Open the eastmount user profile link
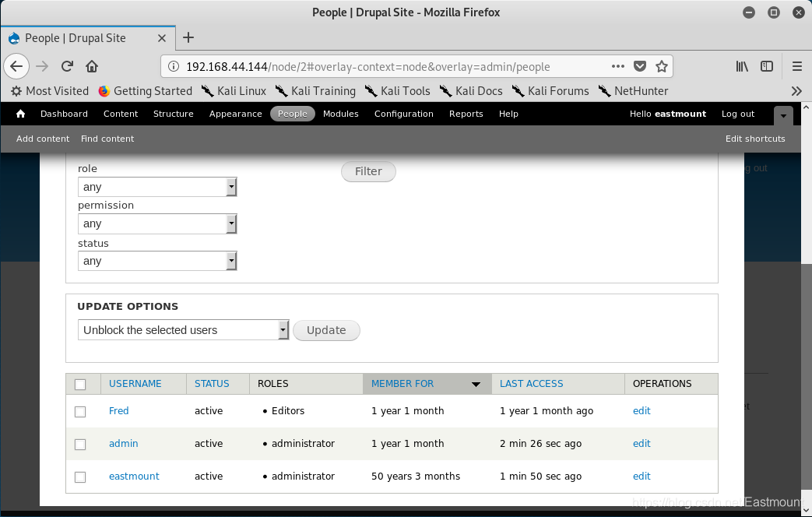Image resolution: width=812 pixels, height=517 pixels. pos(134,476)
